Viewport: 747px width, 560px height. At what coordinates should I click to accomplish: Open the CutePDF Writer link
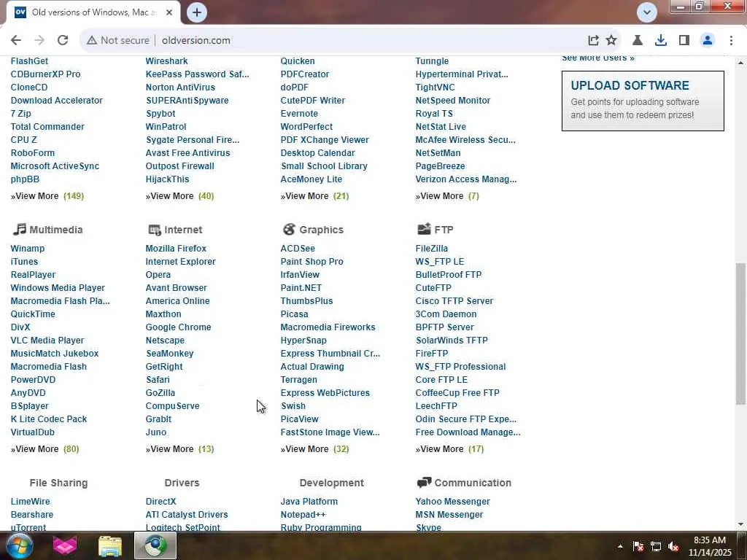coord(312,101)
